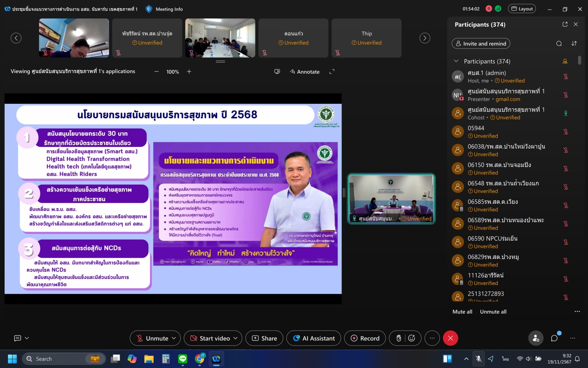The image size is (588, 368).
Task: Toggle mute for 06038/รพ.สต.บ้านใหม่วังผาปูน
Action: coord(566,150)
